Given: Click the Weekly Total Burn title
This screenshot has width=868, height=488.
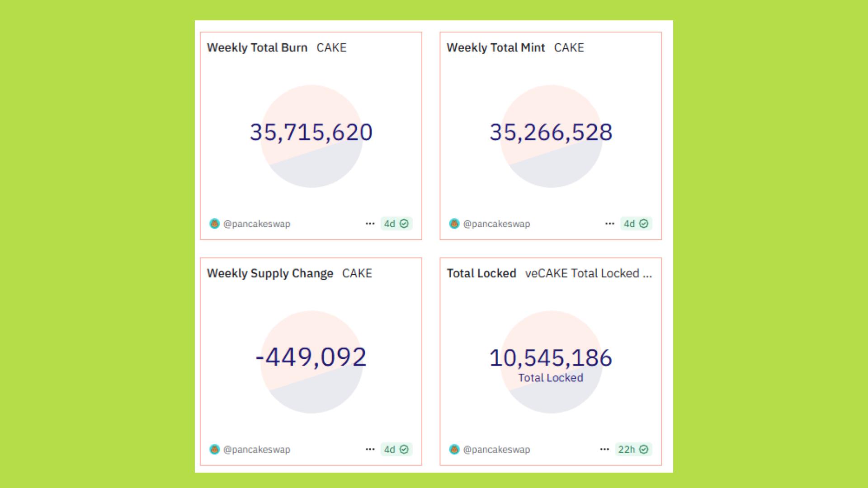Looking at the screenshot, I should [257, 47].
